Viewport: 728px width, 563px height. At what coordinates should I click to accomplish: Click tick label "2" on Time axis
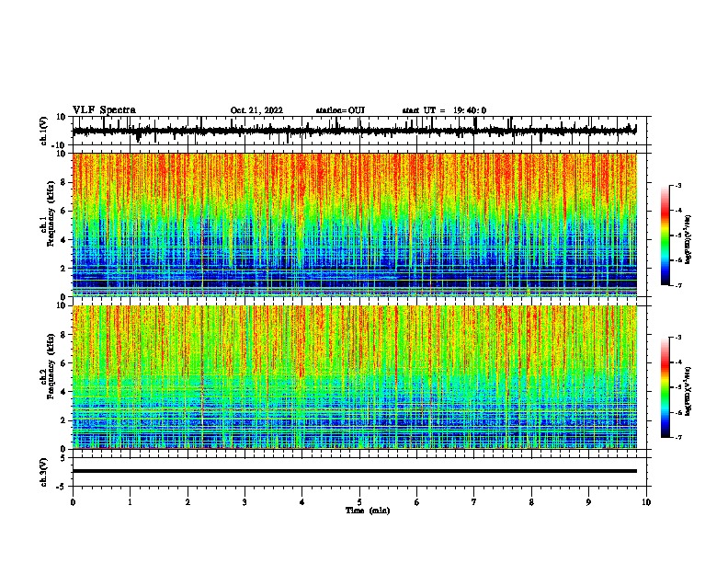coord(188,502)
